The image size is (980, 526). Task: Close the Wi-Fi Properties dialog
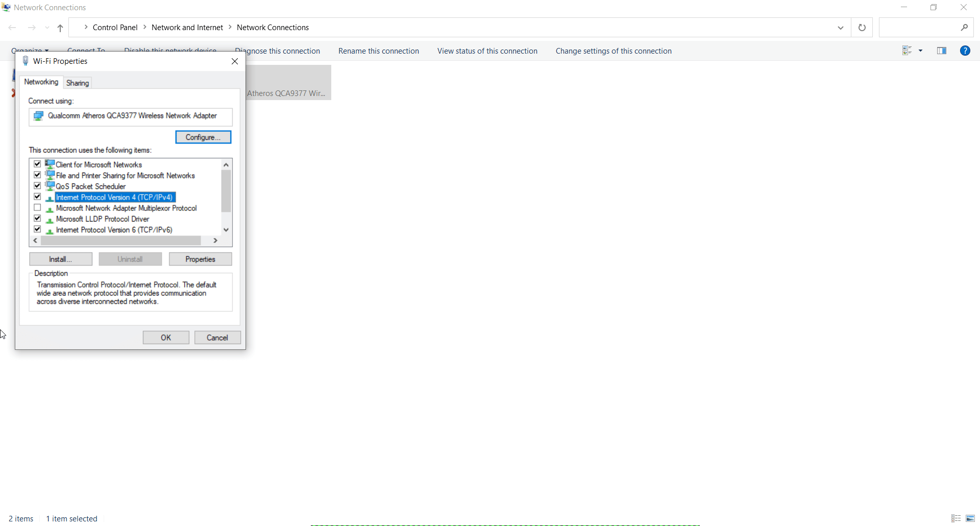click(x=235, y=61)
